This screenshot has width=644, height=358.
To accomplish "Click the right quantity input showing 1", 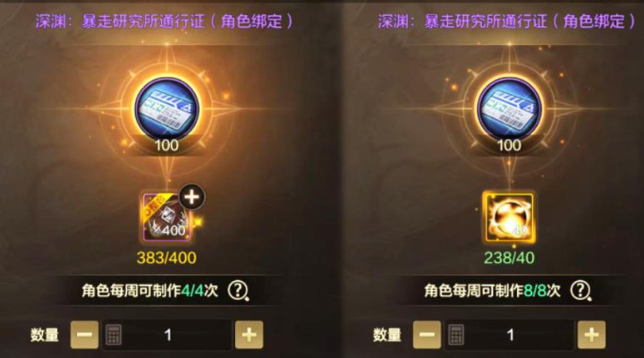I will 510,335.
